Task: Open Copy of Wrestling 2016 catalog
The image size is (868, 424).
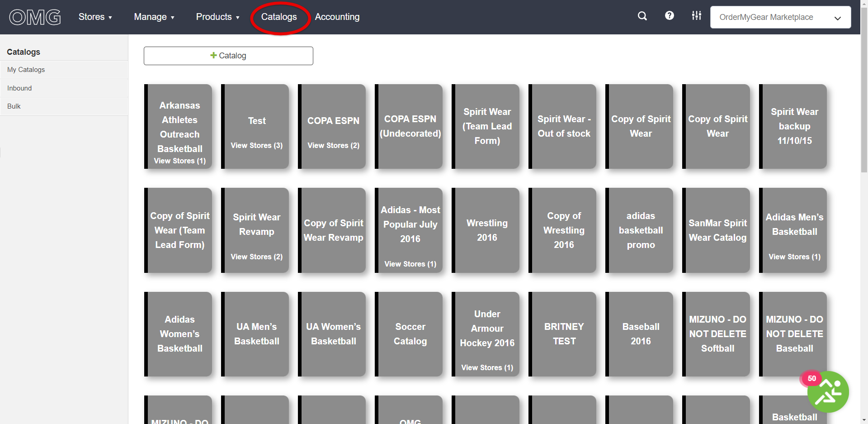Action: (x=562, y=230)
